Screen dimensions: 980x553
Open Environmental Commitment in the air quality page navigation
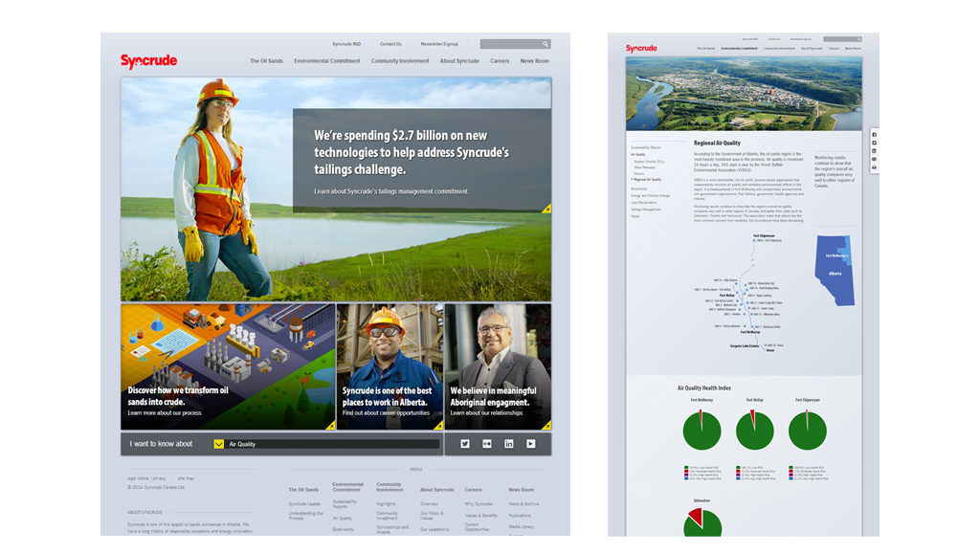(739, 48)
